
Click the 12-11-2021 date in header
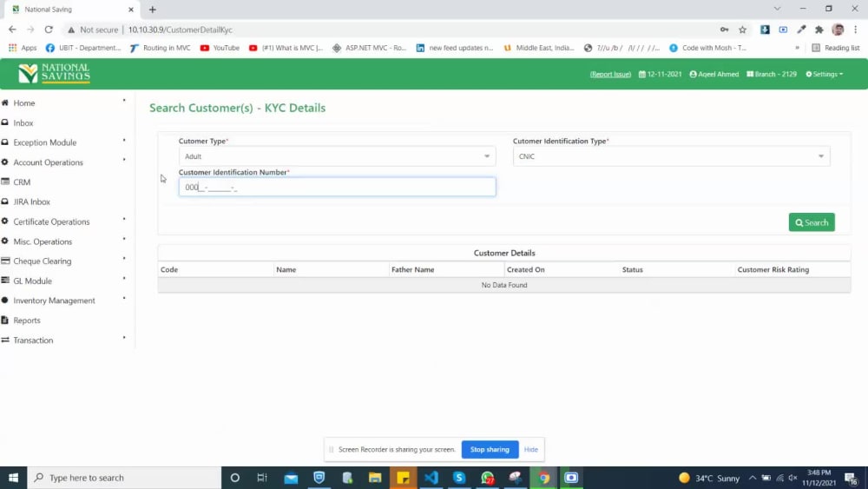pos(661,74)
